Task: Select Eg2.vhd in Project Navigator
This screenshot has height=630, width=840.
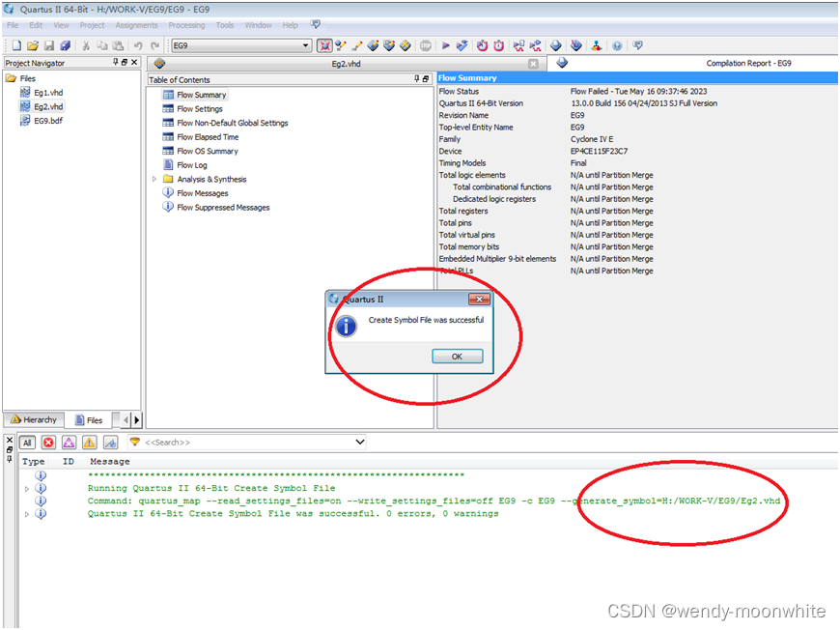Action: (x=48, y=106)
